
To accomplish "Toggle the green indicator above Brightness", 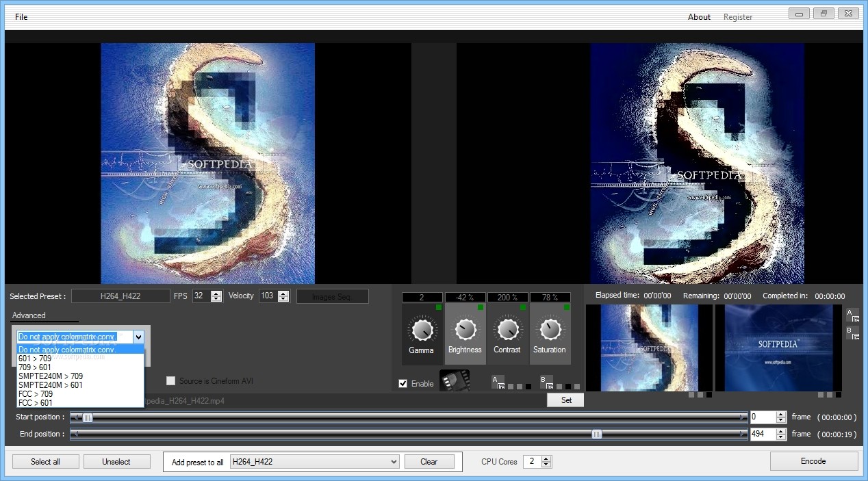I will [x=481, y=307].
